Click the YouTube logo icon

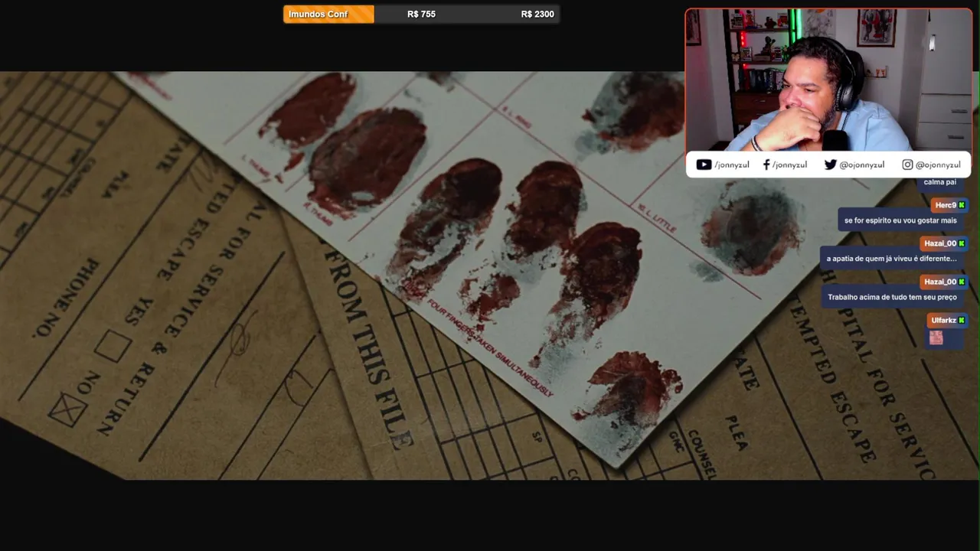(704, 165)
